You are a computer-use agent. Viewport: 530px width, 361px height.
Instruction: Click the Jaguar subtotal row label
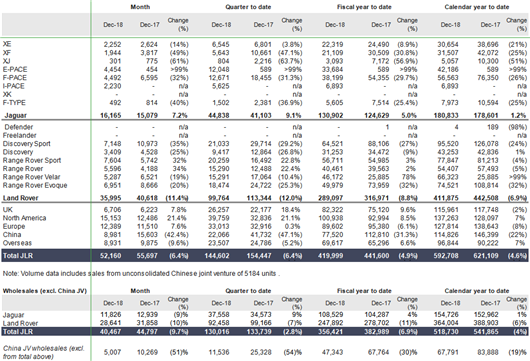(16, 116)
